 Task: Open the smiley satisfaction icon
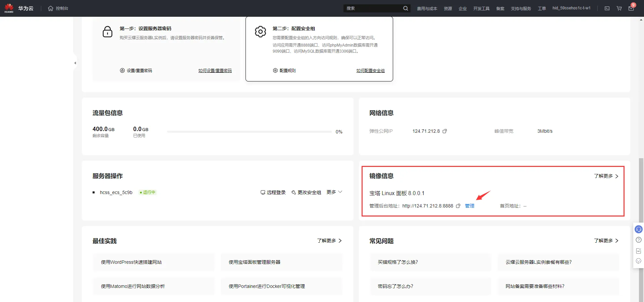(x=639, y=261)
